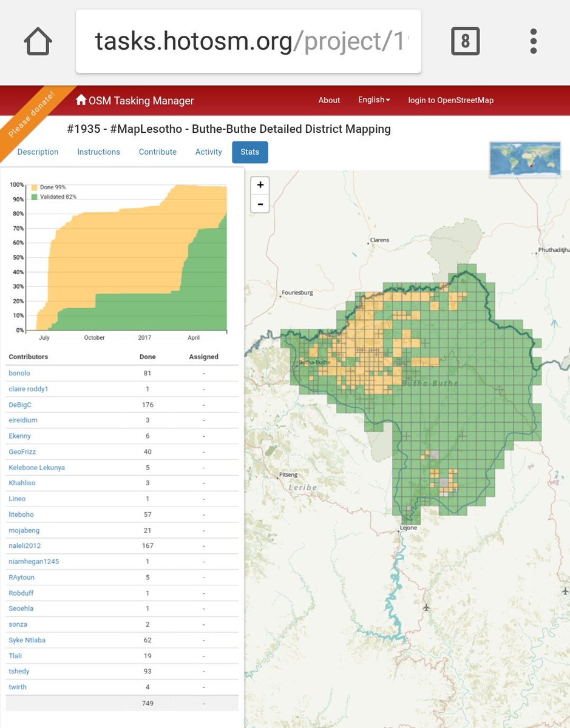Click the Pitseng town label on map
Screen dimensions: 570x728
click(x=288, y=474)
